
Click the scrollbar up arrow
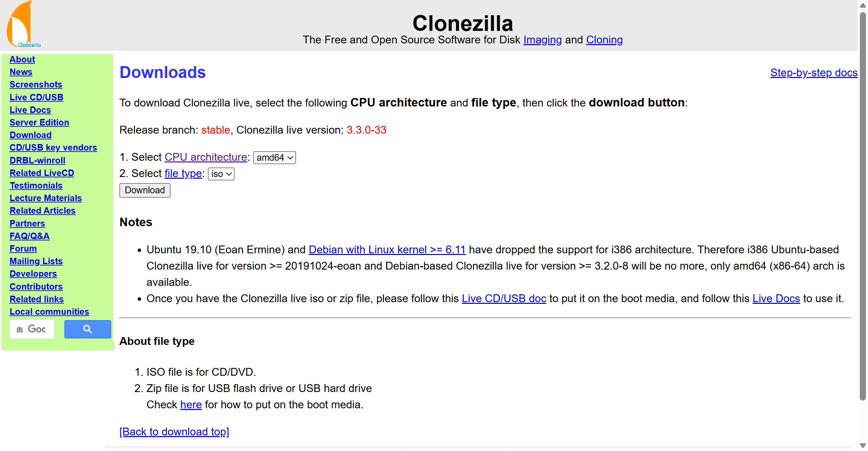click(x=863, y=5)
